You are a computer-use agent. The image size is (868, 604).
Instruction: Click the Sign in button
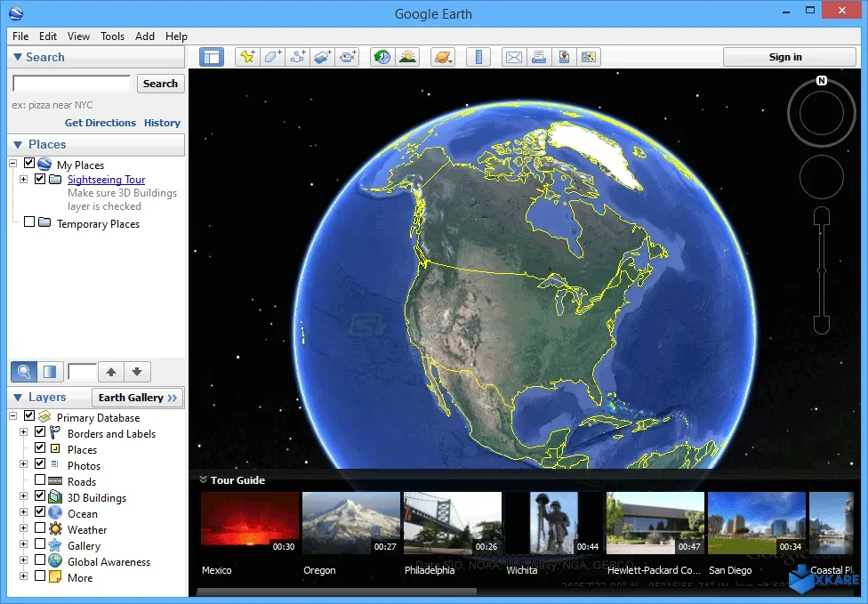pos(788,56)
